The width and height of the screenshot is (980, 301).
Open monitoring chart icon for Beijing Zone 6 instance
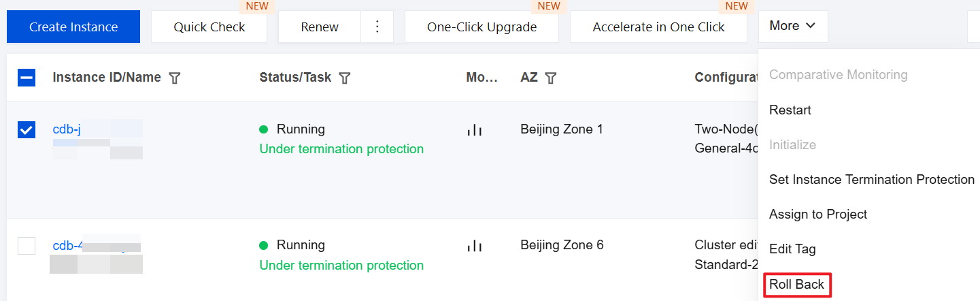tap(474, 245)
